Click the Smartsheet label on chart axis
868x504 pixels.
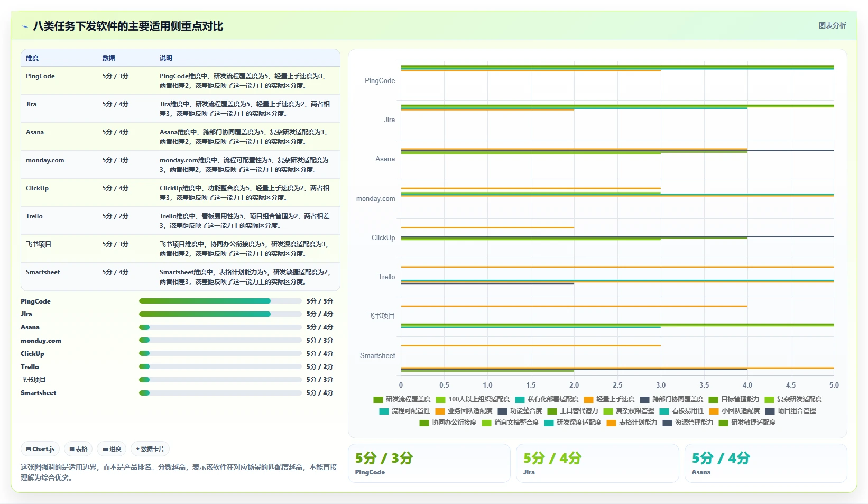click(x=377, y=356)
